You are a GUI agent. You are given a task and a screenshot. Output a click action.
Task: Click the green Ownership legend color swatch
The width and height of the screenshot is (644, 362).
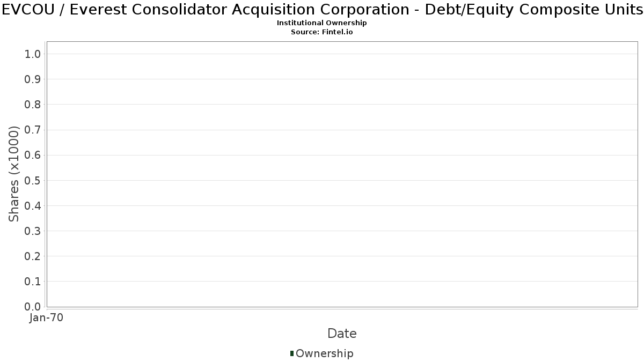292,353
